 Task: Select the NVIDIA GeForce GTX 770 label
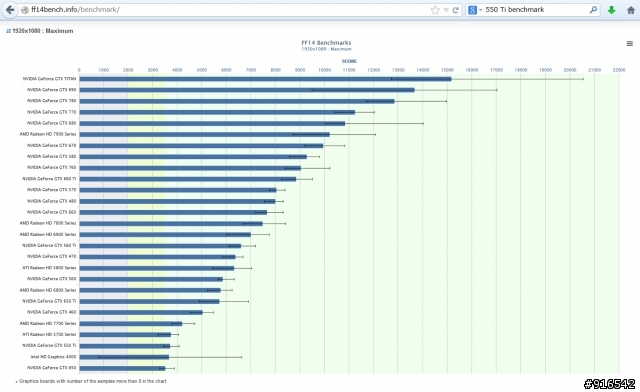click(x=51, y=112)
